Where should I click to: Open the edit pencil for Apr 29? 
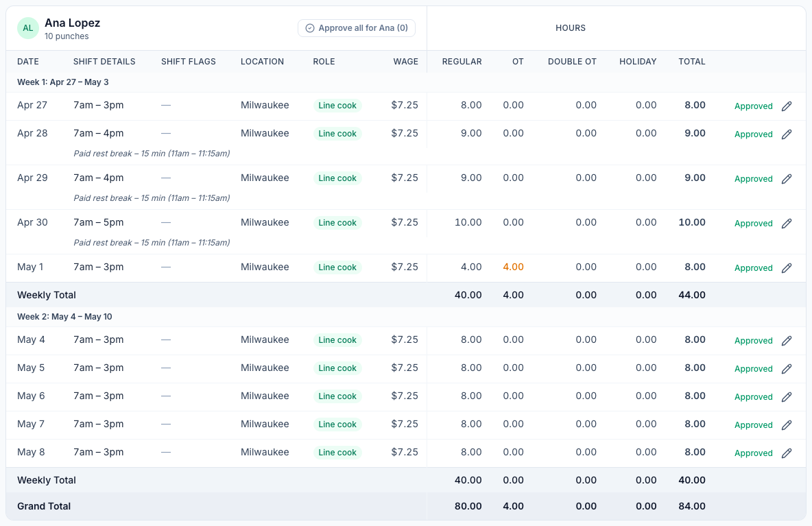(x=787, y=178)
